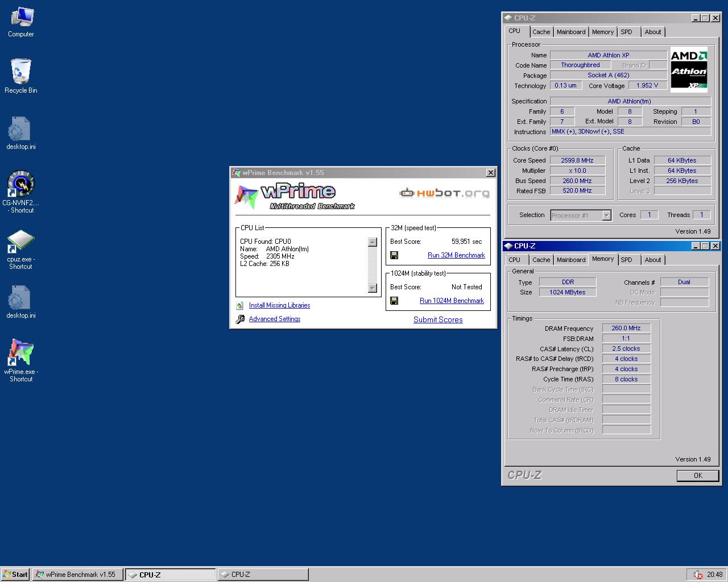728x582 pixels.
Task: Click the Level 2 256 KBytes cache field
Action: 682,181
